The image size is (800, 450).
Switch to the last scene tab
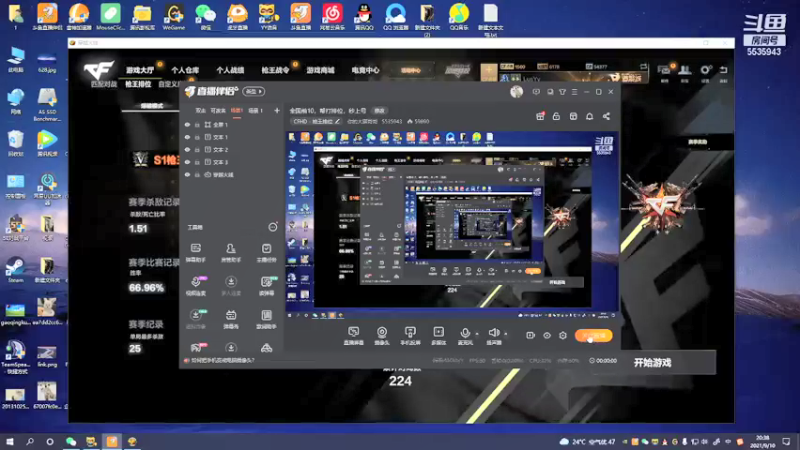coord(255,110)
